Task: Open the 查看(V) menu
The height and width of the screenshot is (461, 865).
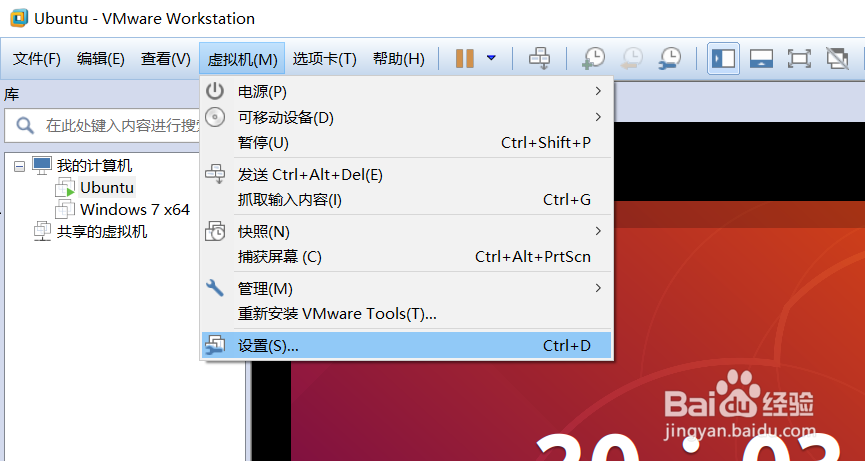Action: (165, 58)
